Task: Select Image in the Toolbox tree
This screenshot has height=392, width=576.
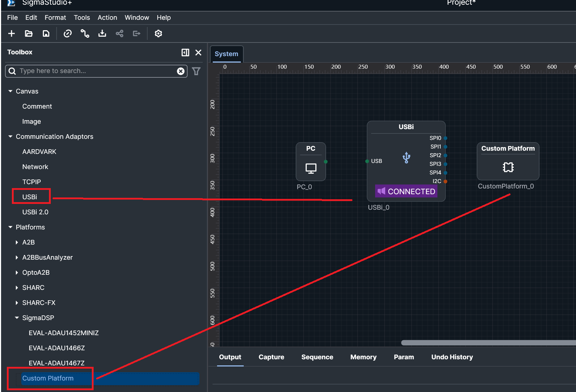Action: point(32,122)
